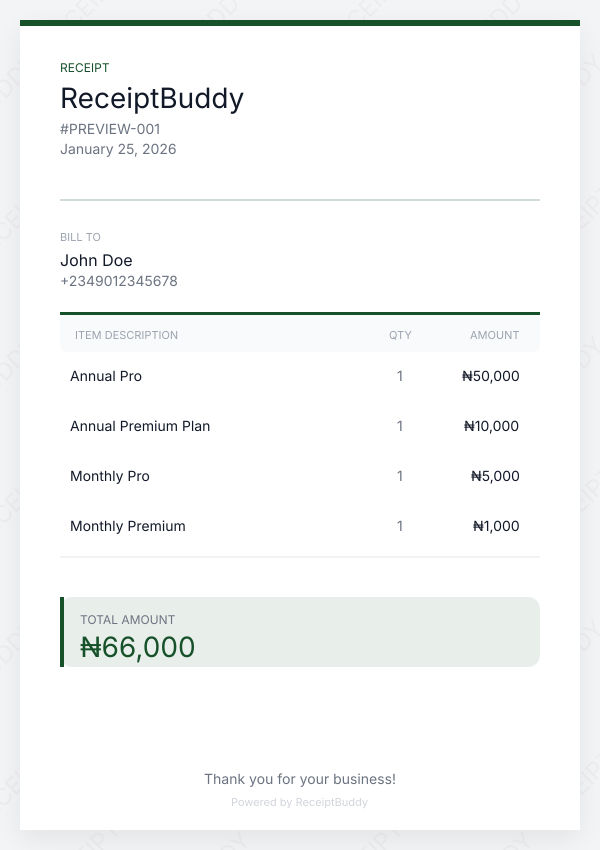Click the Amount column header
Viewport: 600px width, 850px height.
point(494,335)
